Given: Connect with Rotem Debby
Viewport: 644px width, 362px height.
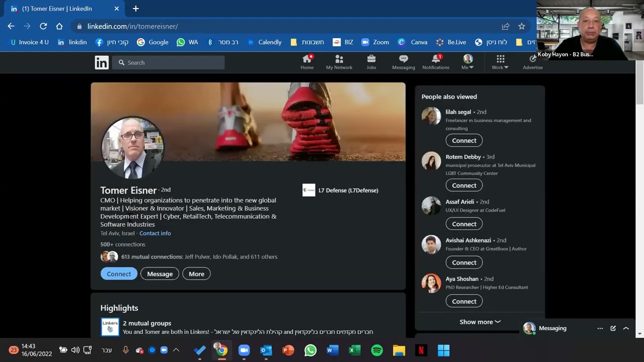Looking at the screenshot, I should (464, 185).
